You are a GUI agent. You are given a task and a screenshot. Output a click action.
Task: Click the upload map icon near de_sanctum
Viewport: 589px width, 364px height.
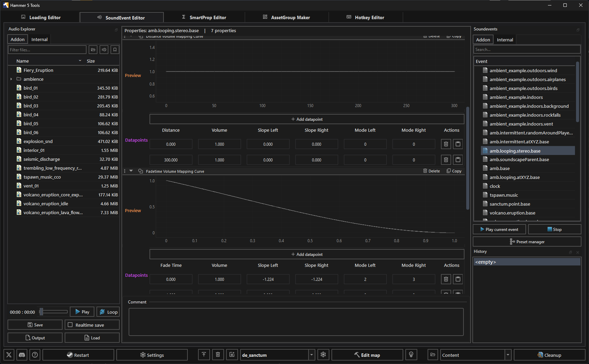point(204,355)
